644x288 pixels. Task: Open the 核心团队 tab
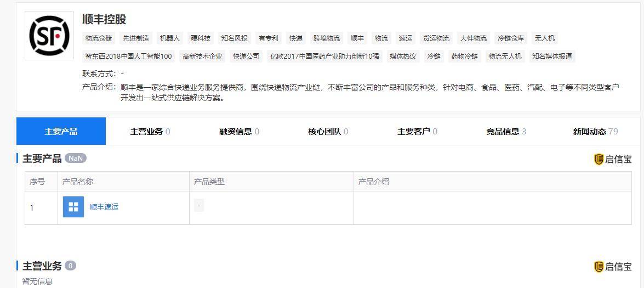point(328,132)
